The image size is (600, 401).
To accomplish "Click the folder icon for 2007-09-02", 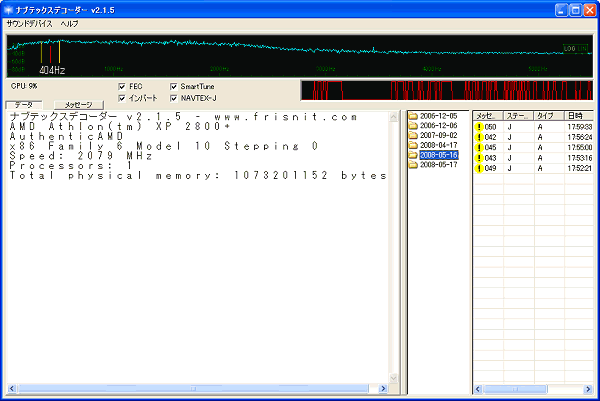I will 413,135.
